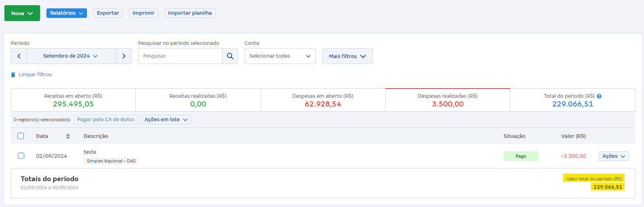Go to previous month with left arrow
Viewport: 644px width, 207px height.
(19, 56)
